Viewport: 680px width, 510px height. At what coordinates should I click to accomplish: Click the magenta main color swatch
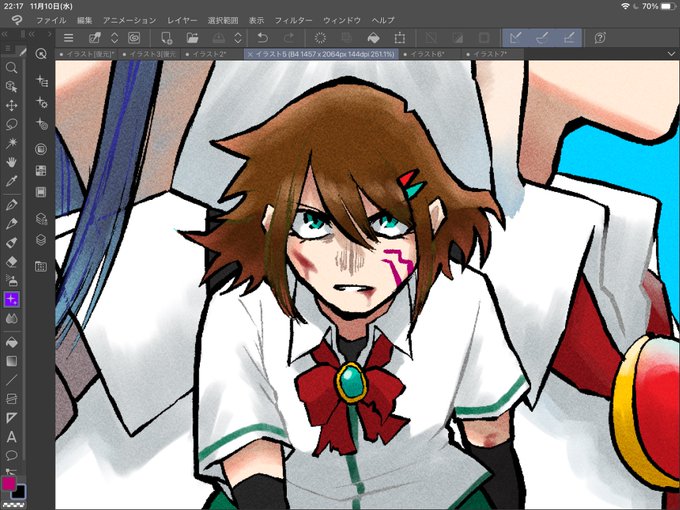[x=8, y=484]
